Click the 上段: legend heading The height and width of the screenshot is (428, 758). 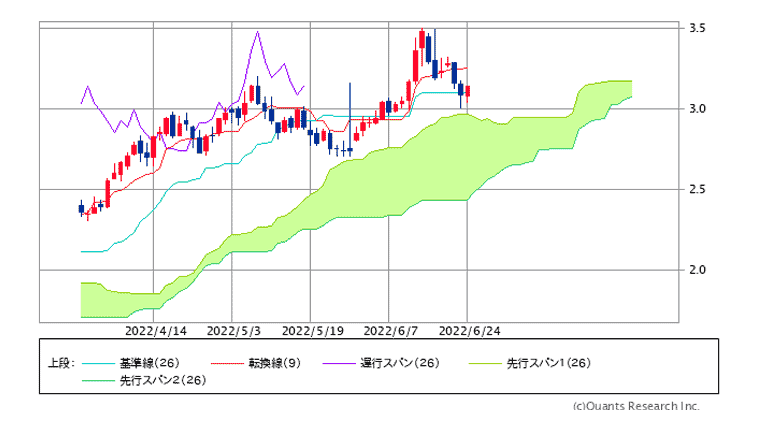coord(60,363)
